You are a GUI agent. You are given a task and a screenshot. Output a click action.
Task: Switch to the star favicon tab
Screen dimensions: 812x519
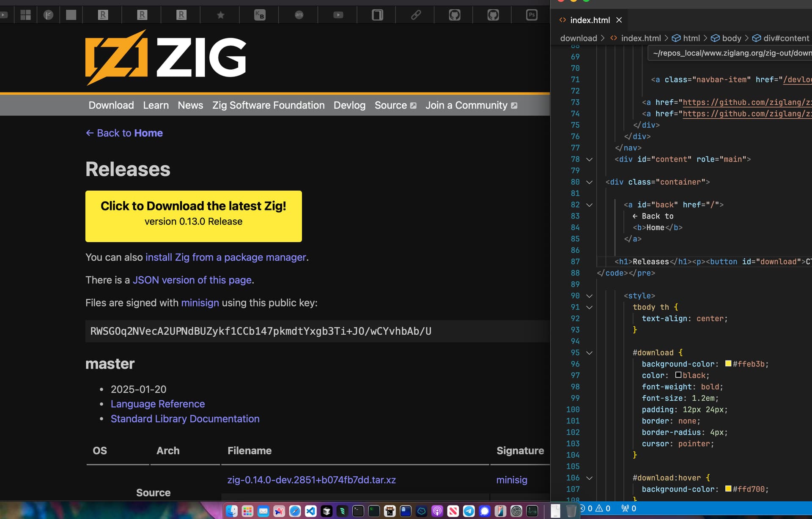220,15
